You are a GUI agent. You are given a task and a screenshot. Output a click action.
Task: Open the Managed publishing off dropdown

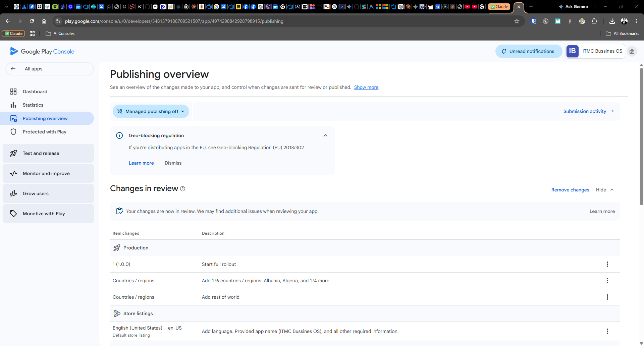(151, 111)
